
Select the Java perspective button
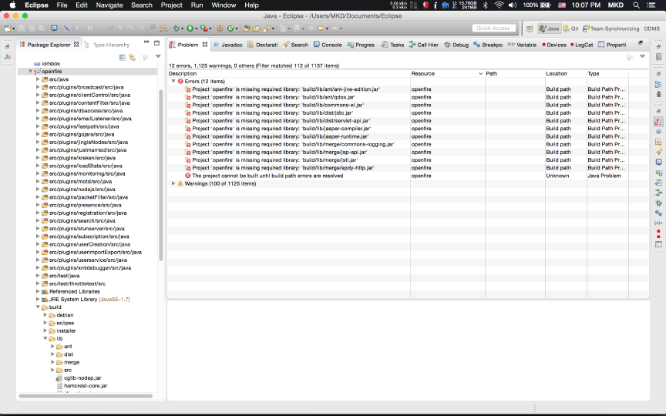pyautogui.click(x=549, y=29)
